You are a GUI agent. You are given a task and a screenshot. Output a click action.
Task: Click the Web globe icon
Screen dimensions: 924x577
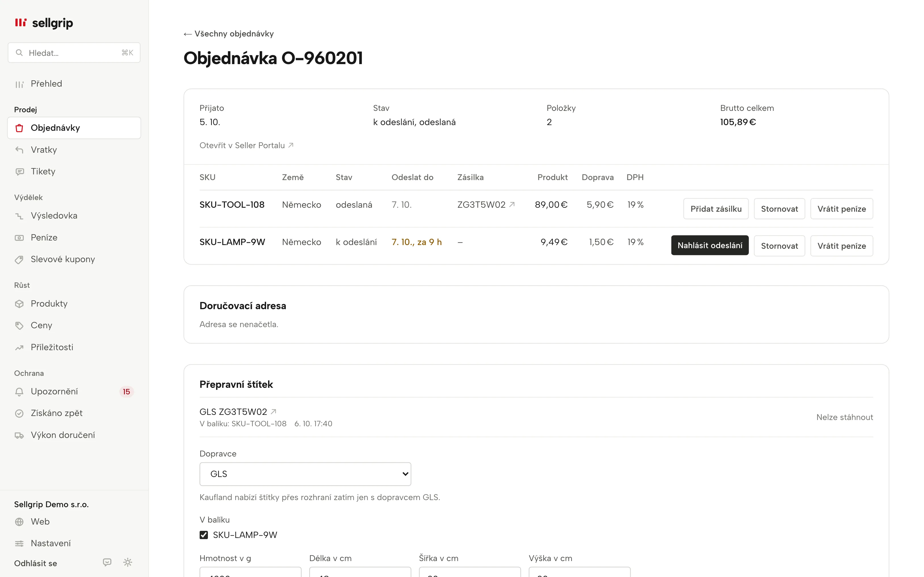[x=19, y=522]
